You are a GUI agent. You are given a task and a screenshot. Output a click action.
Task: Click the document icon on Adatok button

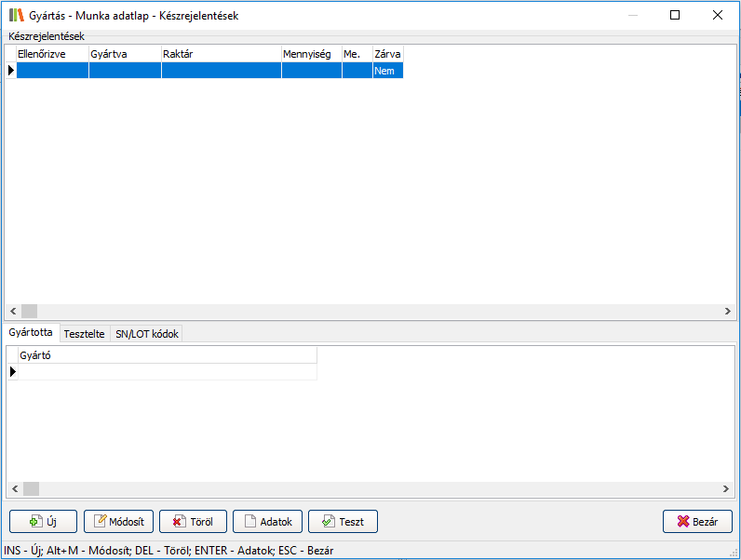(x=249, y=522)
